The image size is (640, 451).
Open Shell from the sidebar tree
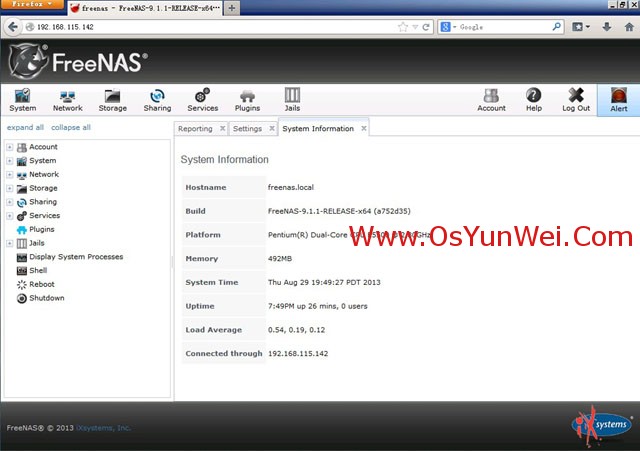(x=38, y=271)
